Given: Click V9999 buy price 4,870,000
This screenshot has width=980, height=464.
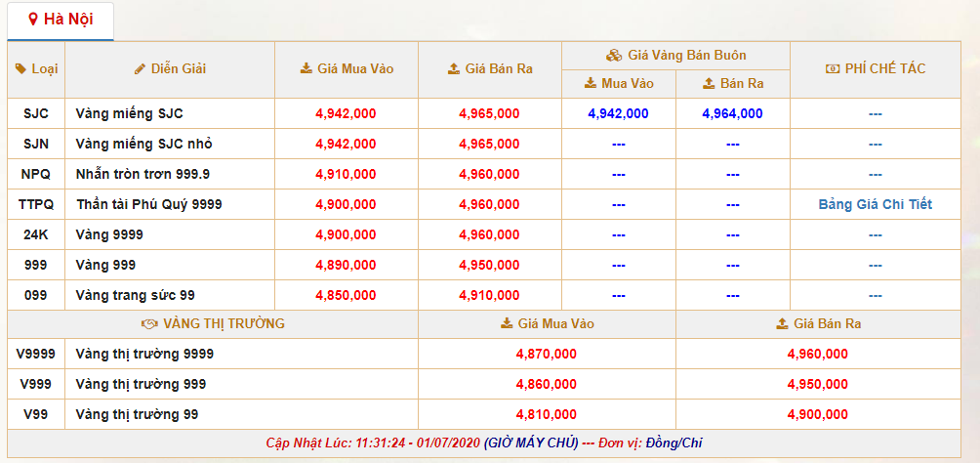Looking at the screenshot, I should tap(547, 354).
